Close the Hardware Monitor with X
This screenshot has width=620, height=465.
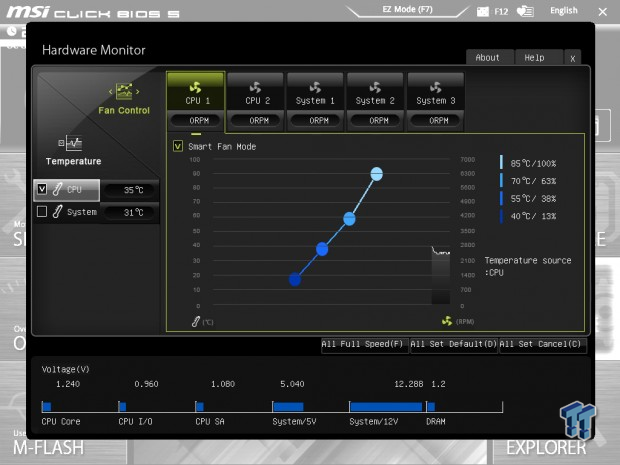(573, 59)
